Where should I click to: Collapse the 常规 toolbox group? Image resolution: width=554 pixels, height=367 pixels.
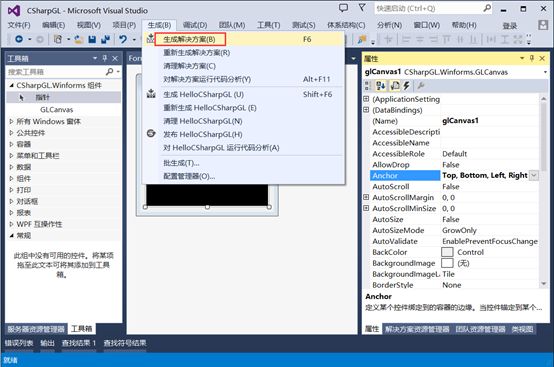click(x=11, y=235)
